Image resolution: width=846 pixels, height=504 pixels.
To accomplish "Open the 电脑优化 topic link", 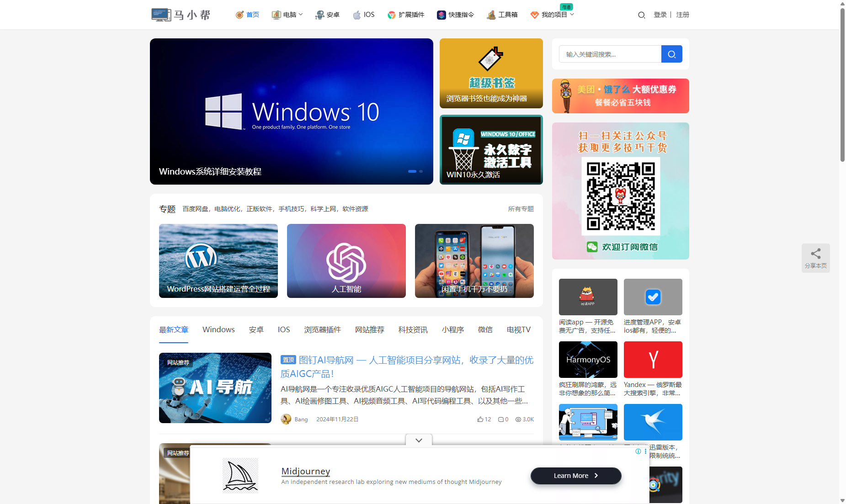I will pos(227,209).
